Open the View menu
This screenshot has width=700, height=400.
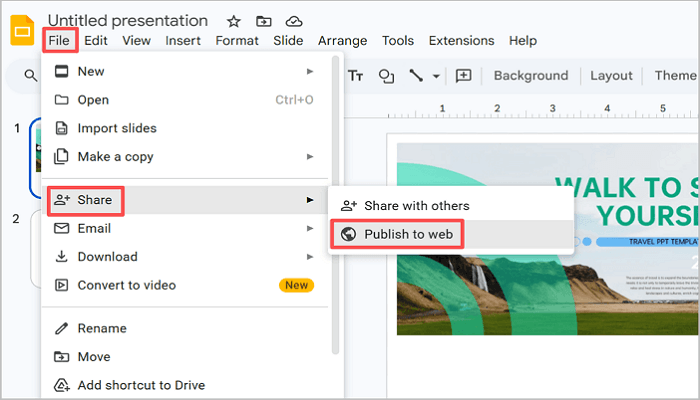136,41
